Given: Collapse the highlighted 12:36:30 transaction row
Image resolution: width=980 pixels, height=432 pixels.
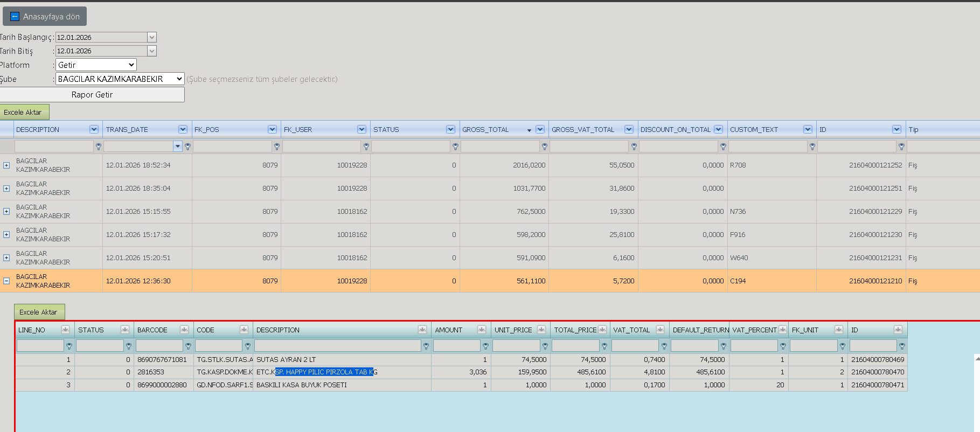Looking at the screenshot, I should [x=6, y=281].
